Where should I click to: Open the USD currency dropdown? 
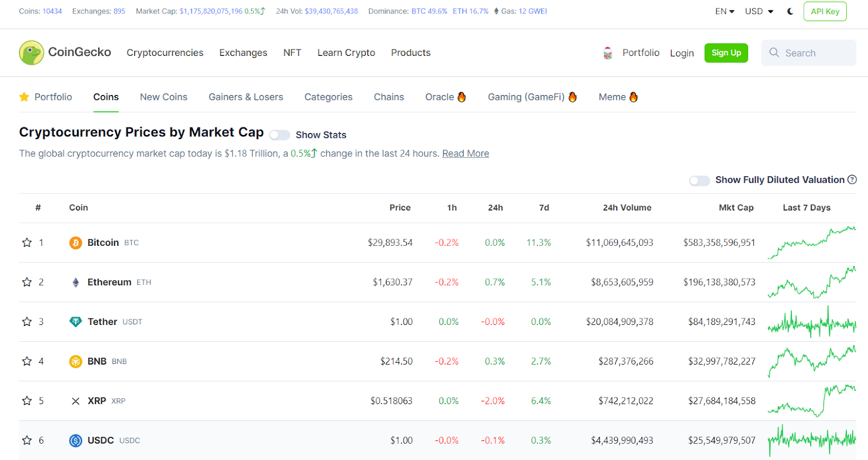pyautogui.click(x=759, y=11)
